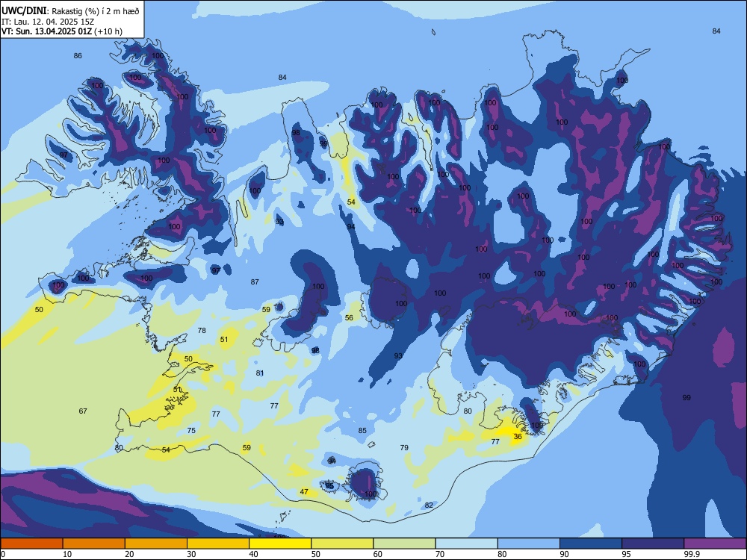Click the humidity value 36 on the map
This screenshot has width=747, height=560.
pos(518,436)
